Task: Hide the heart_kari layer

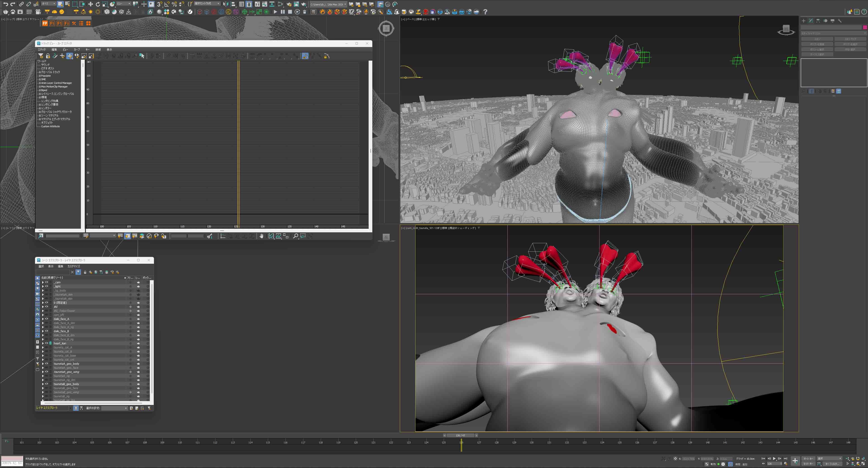Action: pos(47,343)
